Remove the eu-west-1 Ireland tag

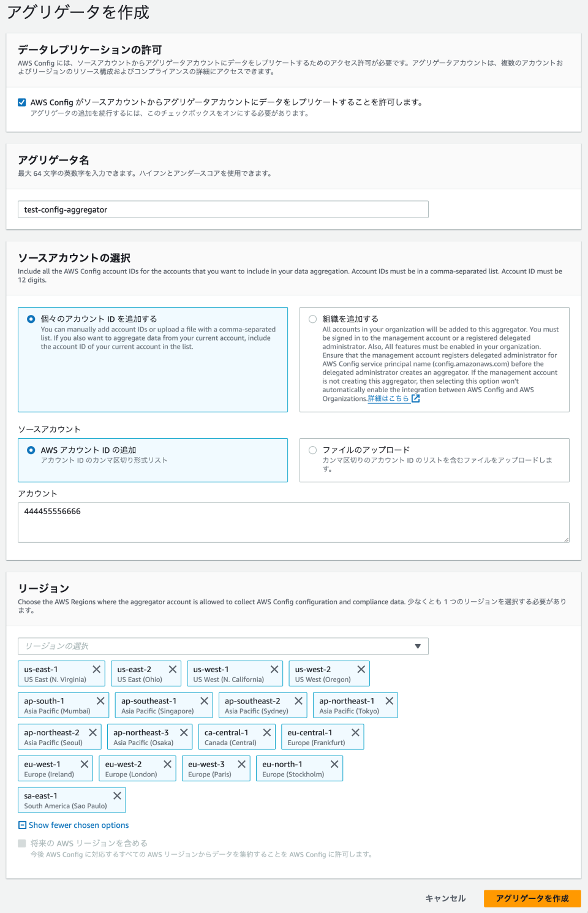(85, 764)
